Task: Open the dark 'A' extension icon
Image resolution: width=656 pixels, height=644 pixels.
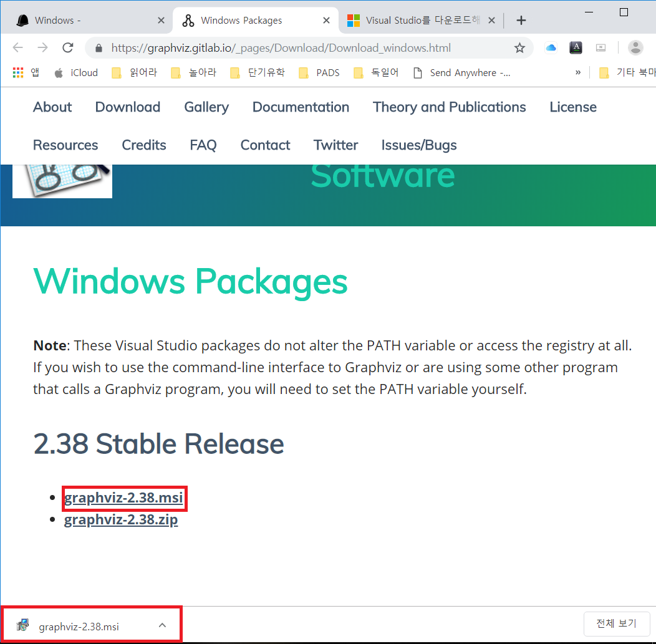Action: [576, 47]
